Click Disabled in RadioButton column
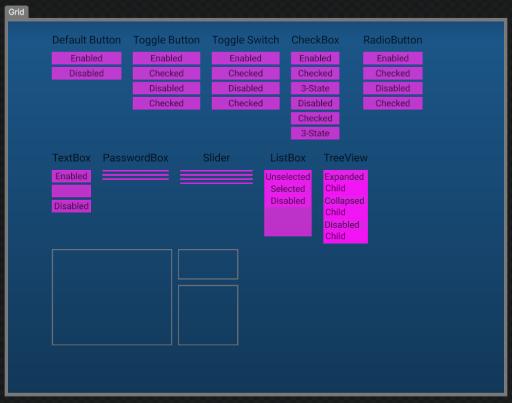 coord(393,88)
